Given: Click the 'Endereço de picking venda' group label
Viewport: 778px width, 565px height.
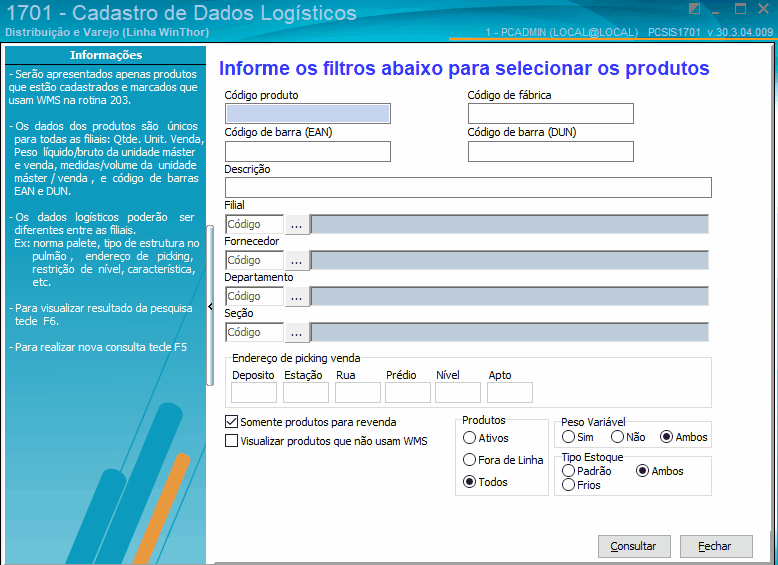Looking at the screenshot, I should [296, 358].
